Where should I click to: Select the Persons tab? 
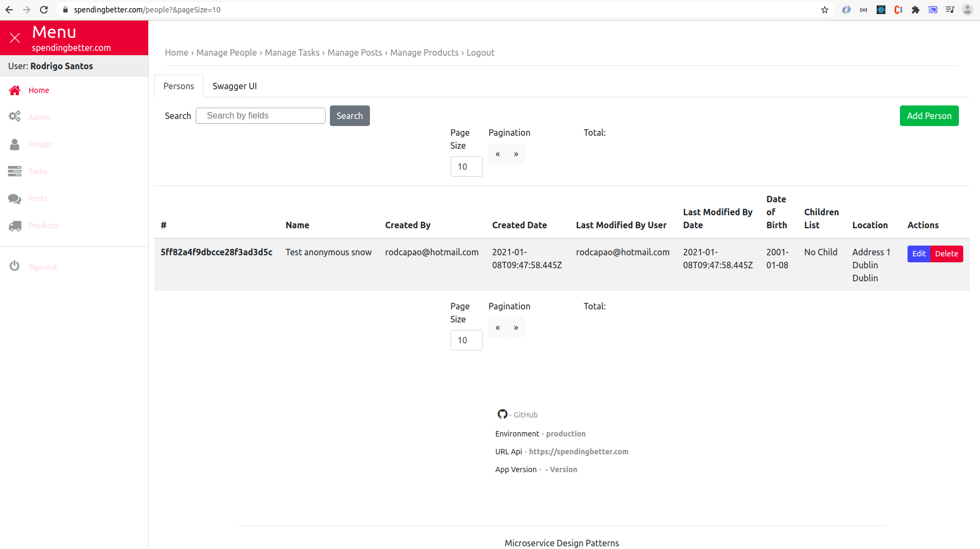178,86
